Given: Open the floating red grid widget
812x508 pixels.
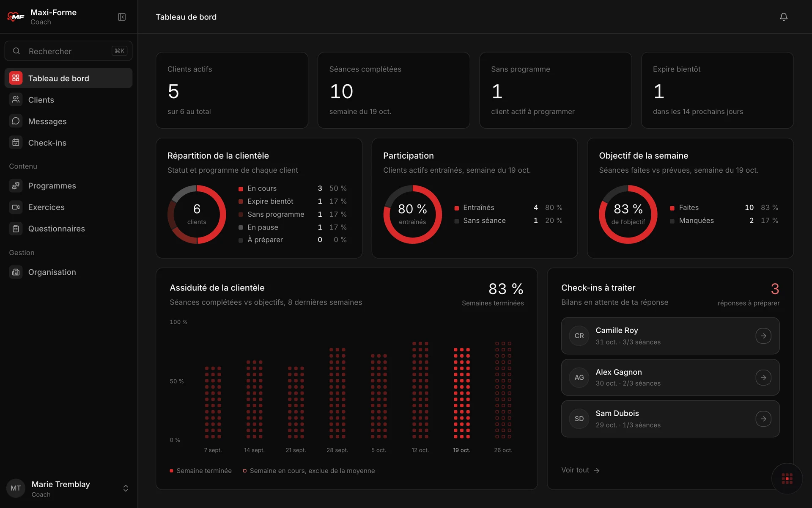Looking at the screenshot, I should 787,479.
